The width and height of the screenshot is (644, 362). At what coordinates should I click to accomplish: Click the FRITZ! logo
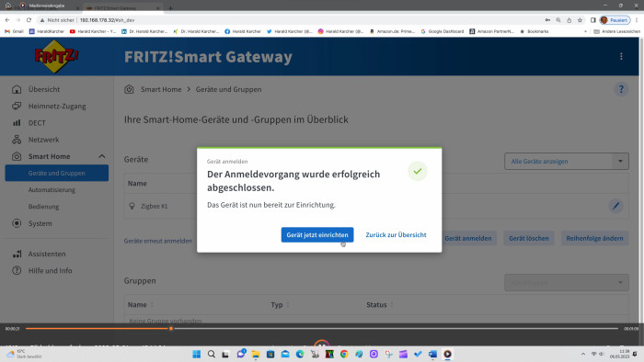[56, 57]
